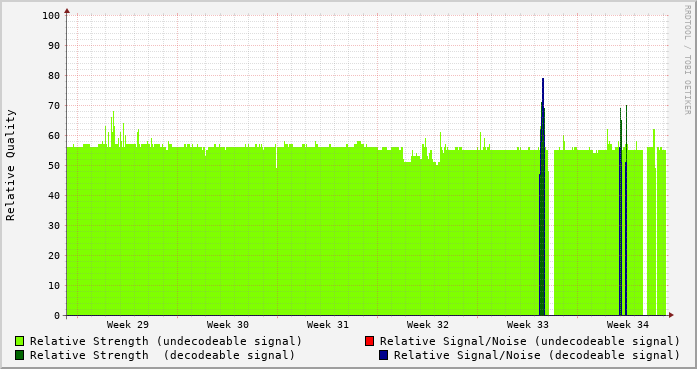Click the Relative Signal/Noise (decodeable signal) legend text
The width and height of the screenshot is (697, 369).
click(x=537, y=355)
